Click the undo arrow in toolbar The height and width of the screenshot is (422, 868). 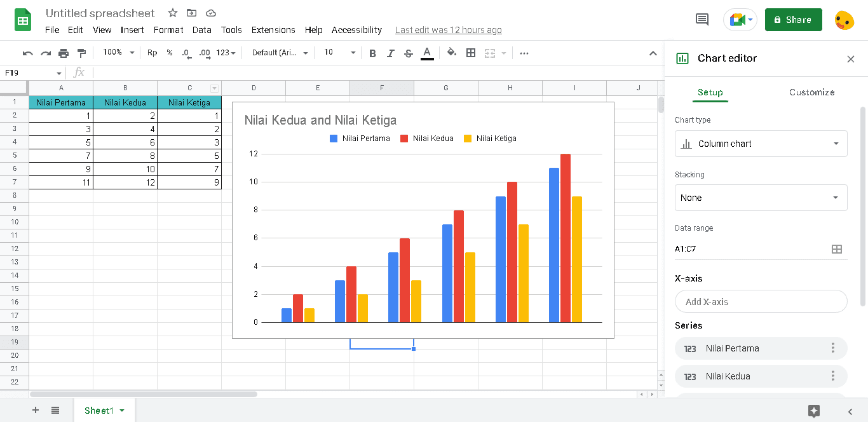point(27,53)
